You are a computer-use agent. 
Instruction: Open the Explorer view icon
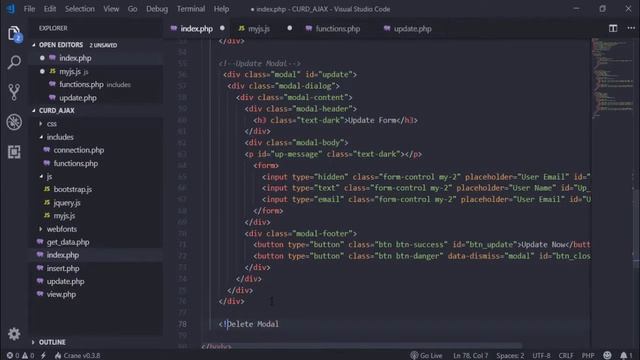click(14, 33)
